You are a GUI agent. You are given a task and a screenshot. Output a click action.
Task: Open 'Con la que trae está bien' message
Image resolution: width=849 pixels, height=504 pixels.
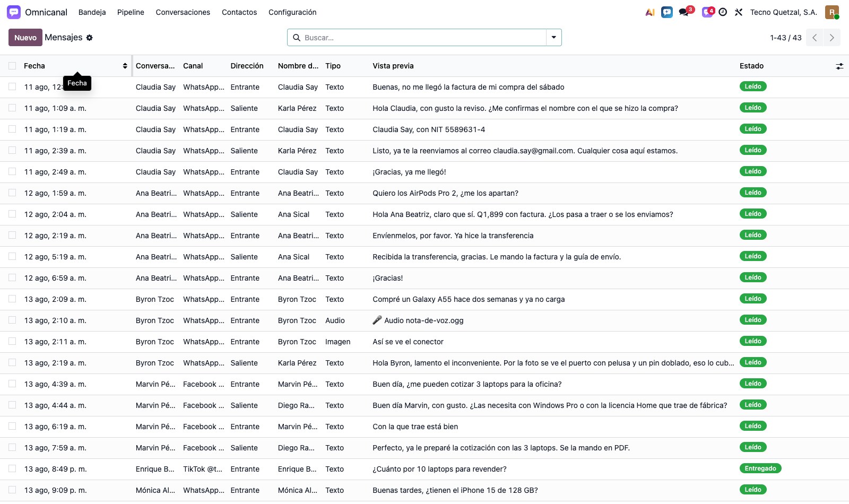(x=415, y=427)
